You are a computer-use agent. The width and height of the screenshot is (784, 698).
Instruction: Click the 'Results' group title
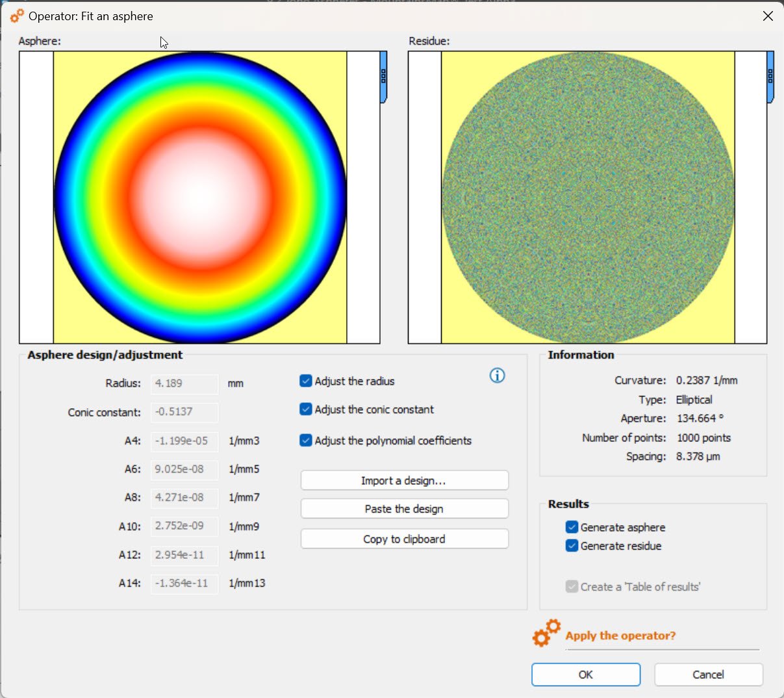(568, 504)
